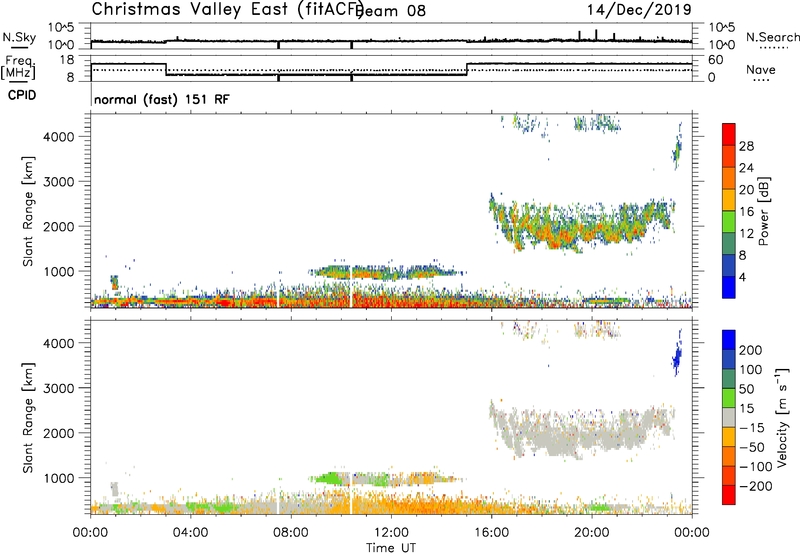The image size is (800, 554).
Task: Click the 'Christmas Valley East (fitACF)' title
Action: coord(228,9)
